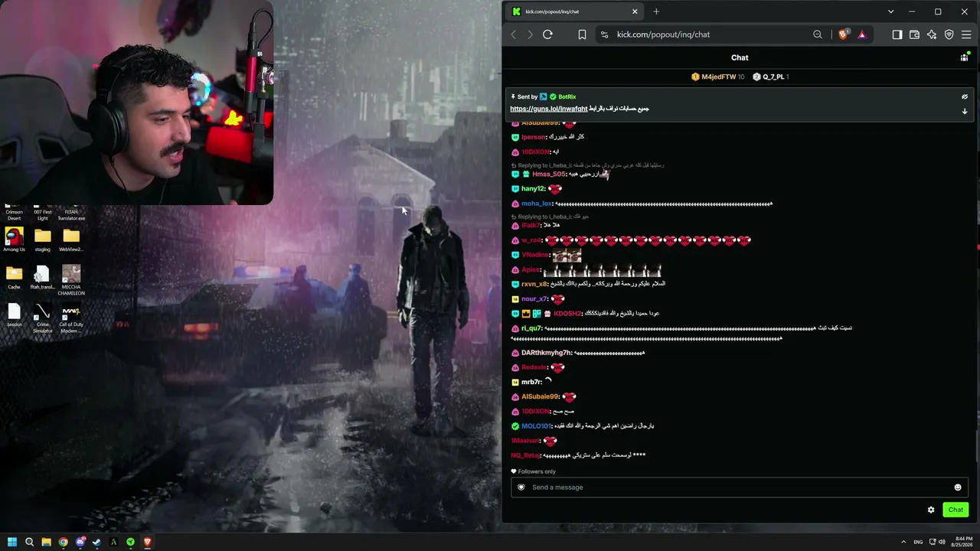Image resolution: width=980 pixels, height=551 pixels.
Task: Click username rxvn_x8 in chat
Action: pos(534,284)
